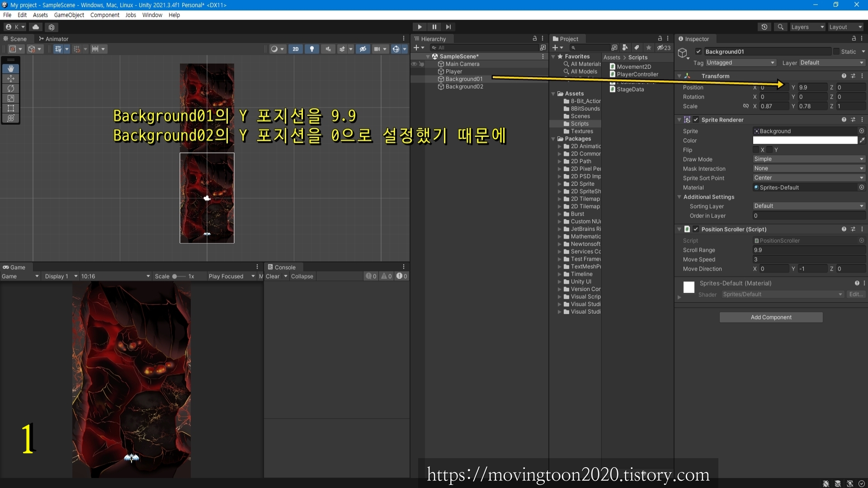Click the Pause button
The image size is (868, 488).
pos(434,27)
